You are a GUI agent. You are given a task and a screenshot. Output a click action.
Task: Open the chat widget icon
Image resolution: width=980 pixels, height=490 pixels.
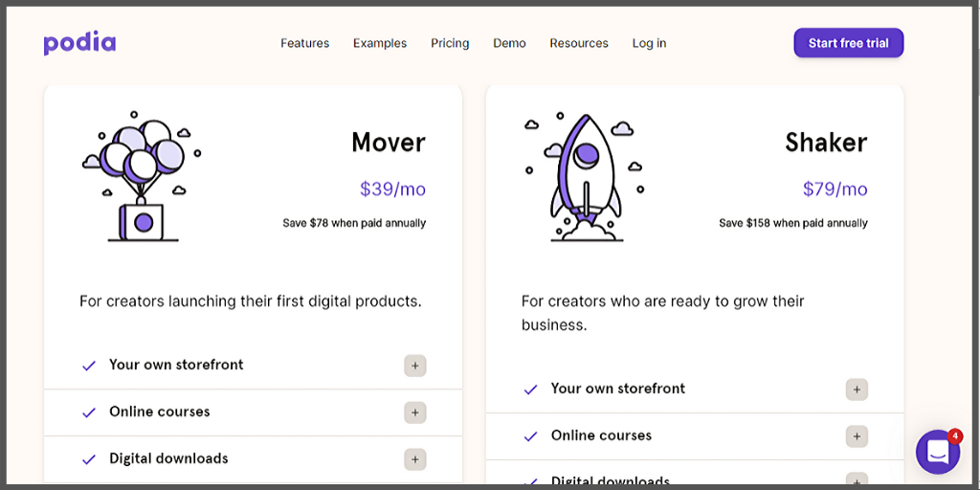point(938,452)
